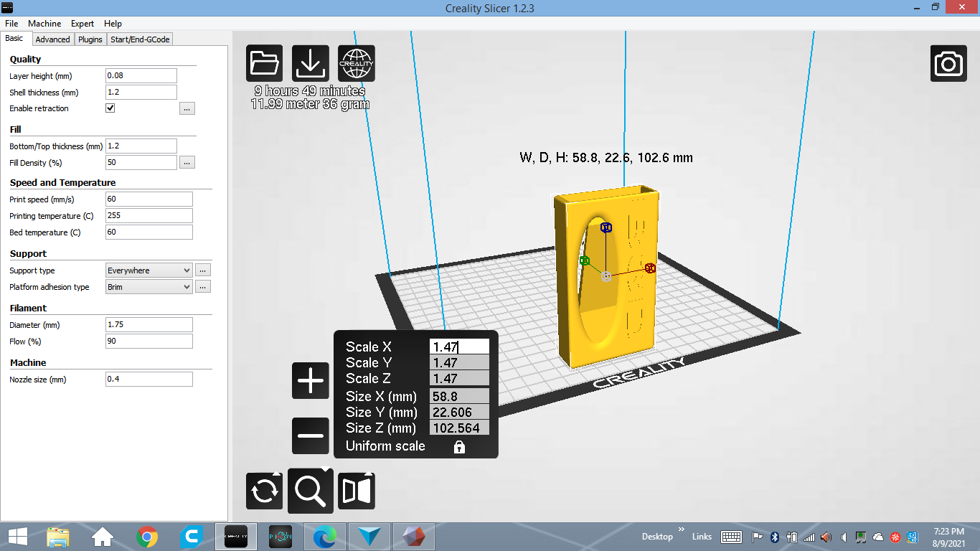Click the ellipsis button next to Platform adhesion type
The height and width of the screenshot is (551, 980).
tap(203, 287)
